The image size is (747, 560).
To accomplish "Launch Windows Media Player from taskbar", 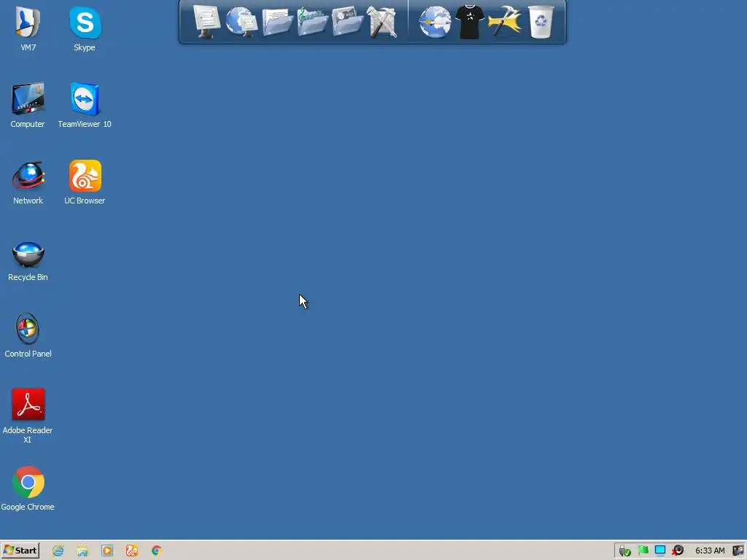I will tap(107, 551).
